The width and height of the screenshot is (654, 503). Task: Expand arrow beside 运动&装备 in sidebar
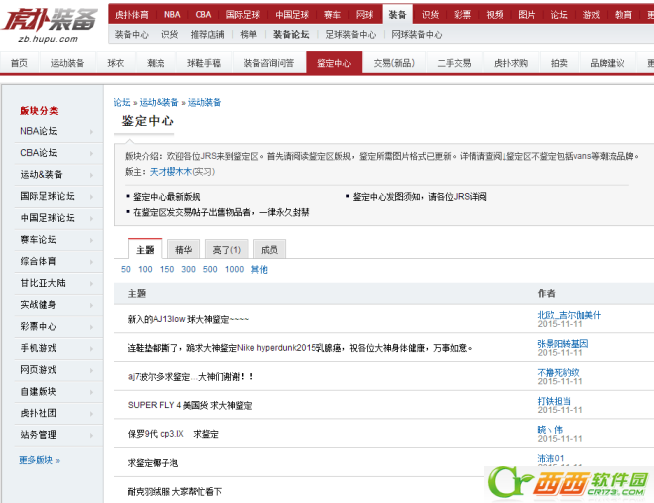[x=91, y=175]
